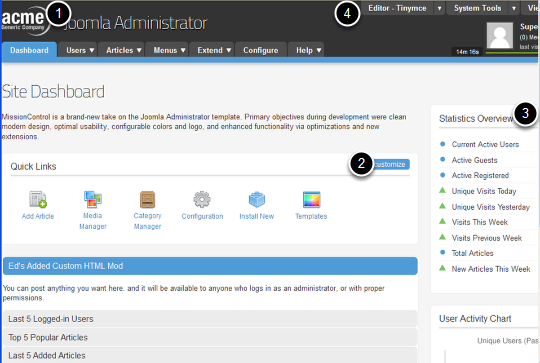Click the User Activity Chart heading
This screenshot has width=540, height=363.
pyautogui.click(x=475, y=319)
